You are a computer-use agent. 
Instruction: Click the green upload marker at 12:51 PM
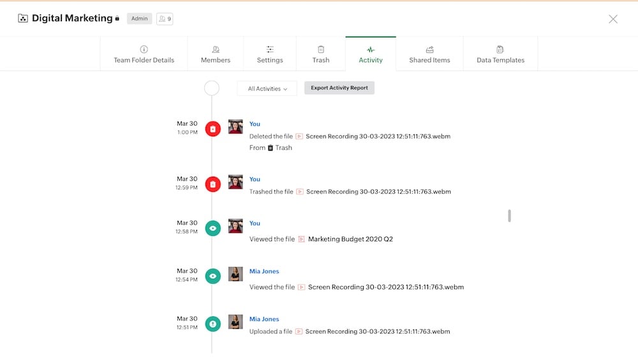click(x=213, y=324)
